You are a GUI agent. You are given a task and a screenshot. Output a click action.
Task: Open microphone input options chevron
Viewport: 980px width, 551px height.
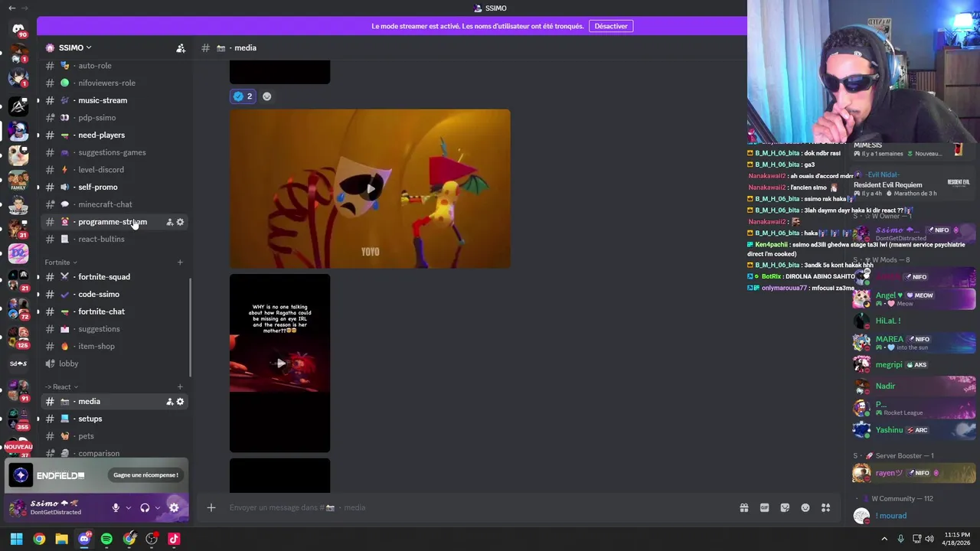129,507
